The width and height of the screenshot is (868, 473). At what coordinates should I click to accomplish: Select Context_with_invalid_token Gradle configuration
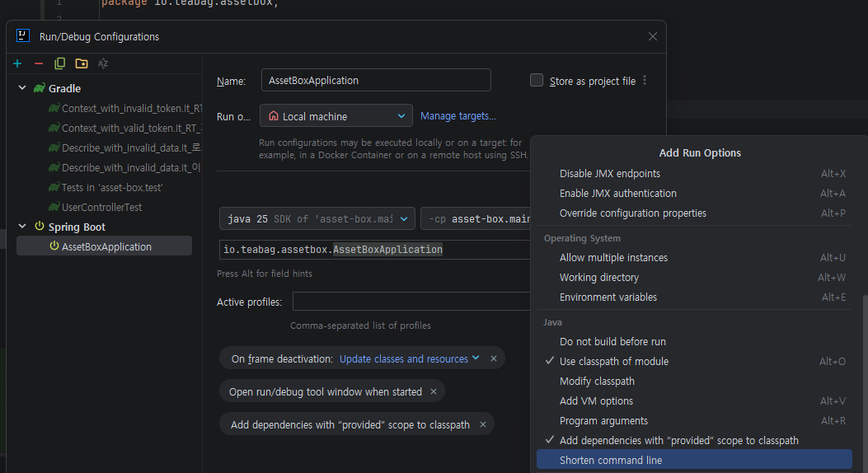pyautogui.click(x=125, y=109)
